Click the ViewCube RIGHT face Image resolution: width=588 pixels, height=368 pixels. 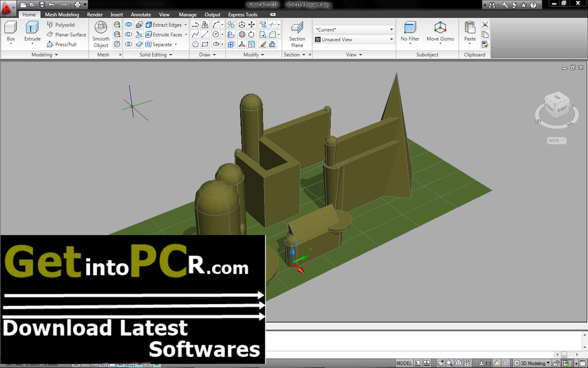tap(562, 109)
